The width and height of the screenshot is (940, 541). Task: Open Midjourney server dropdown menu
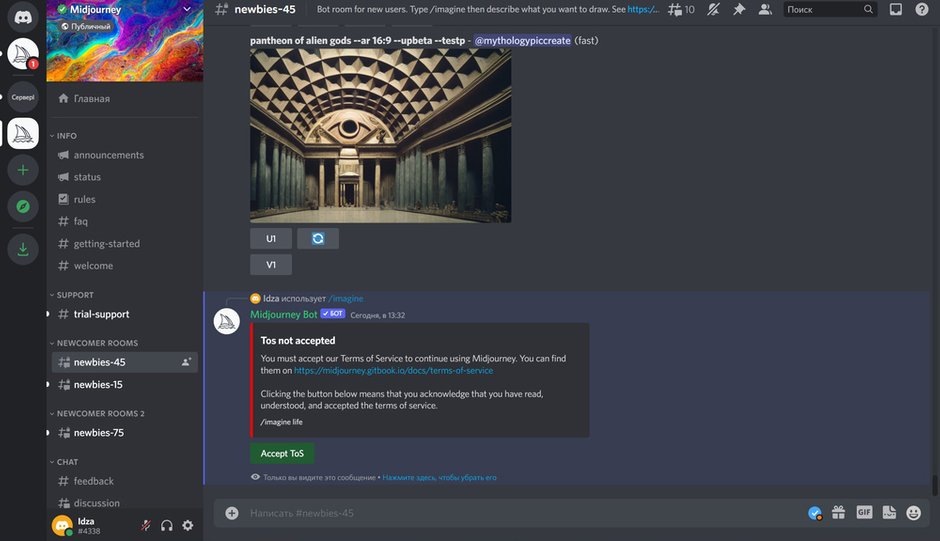[186, 9]
